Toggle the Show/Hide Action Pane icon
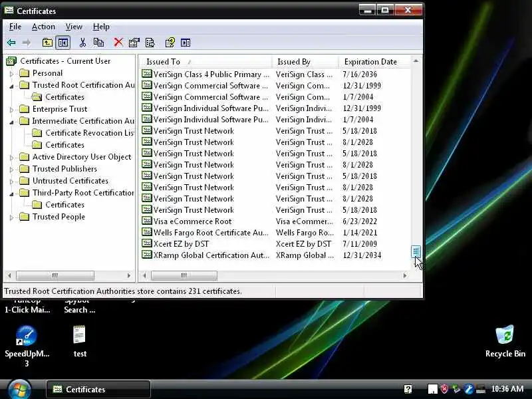The height and width of the screenshot is (399, 532). click(186, 43)
